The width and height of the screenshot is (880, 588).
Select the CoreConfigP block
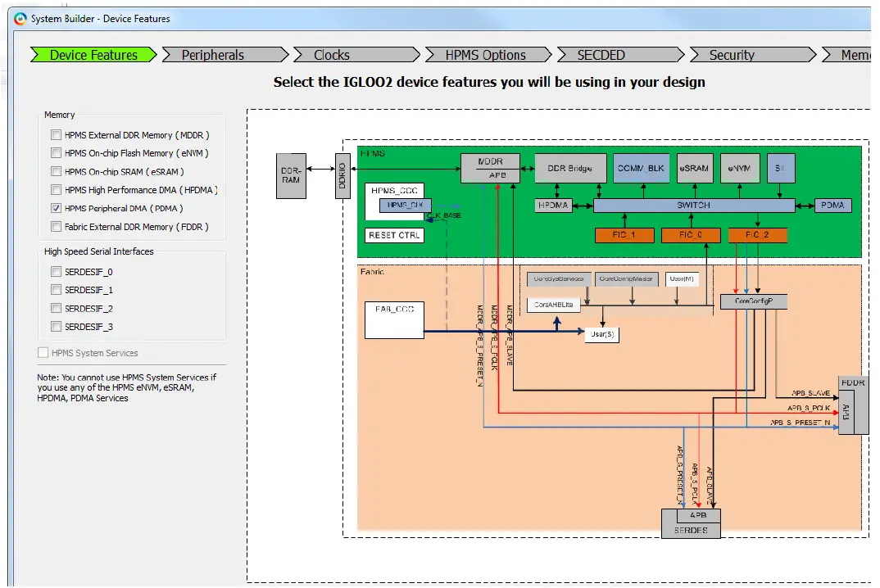(753, 301)
